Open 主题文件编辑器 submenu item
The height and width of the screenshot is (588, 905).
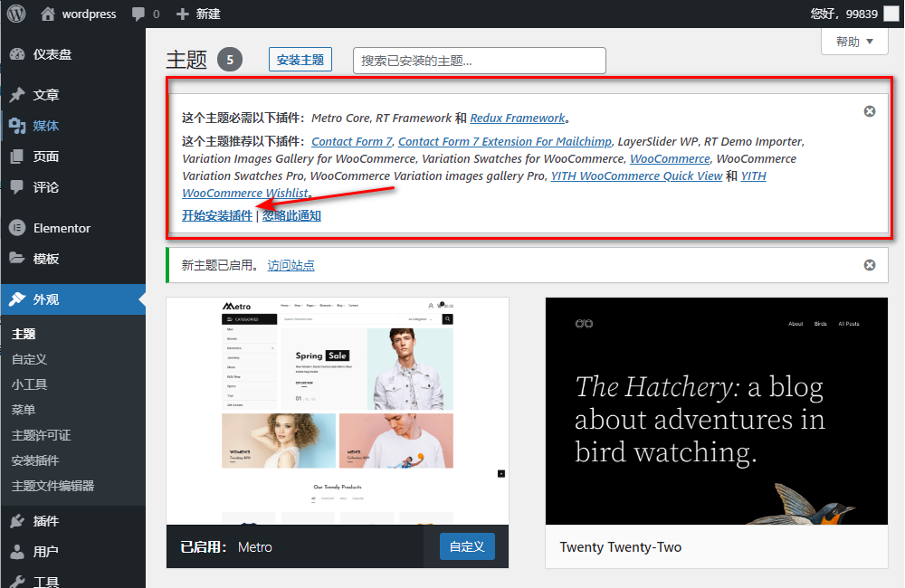click(52, 486)
